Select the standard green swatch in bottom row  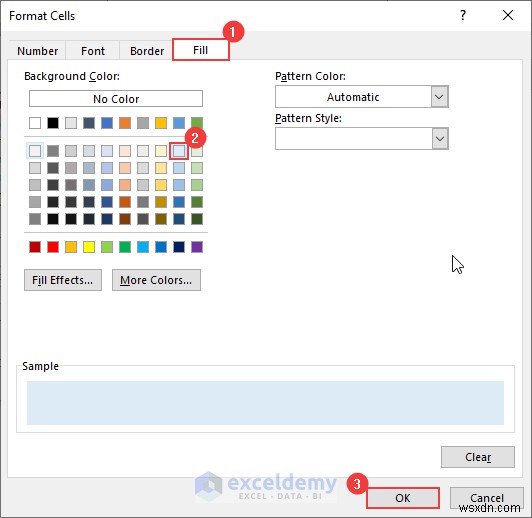pos(125,247)
